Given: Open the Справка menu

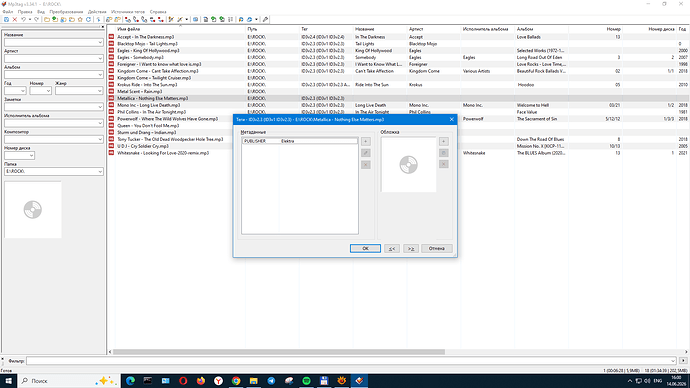Looking at the screenshot, I should [158, 12].
